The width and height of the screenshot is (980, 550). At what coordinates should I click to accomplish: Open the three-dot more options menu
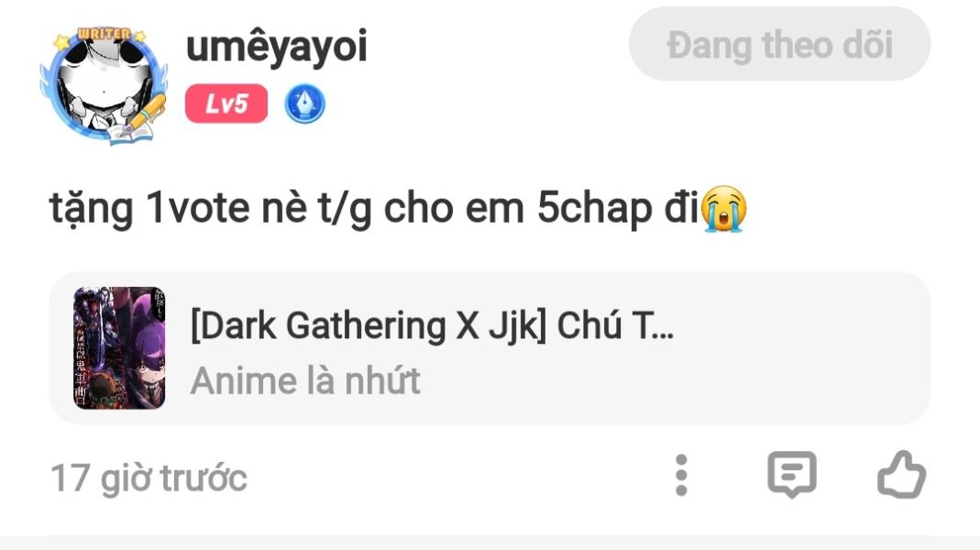(x=681, y=476)
